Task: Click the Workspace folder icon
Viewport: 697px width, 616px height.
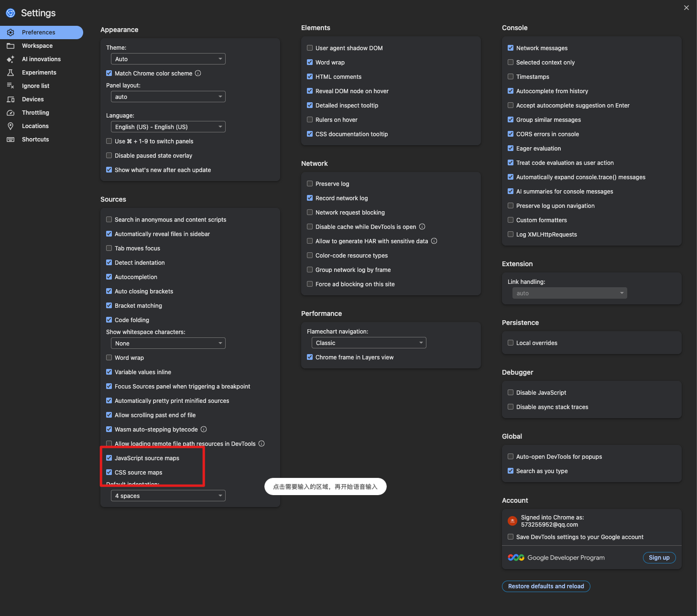Action: 11,46
